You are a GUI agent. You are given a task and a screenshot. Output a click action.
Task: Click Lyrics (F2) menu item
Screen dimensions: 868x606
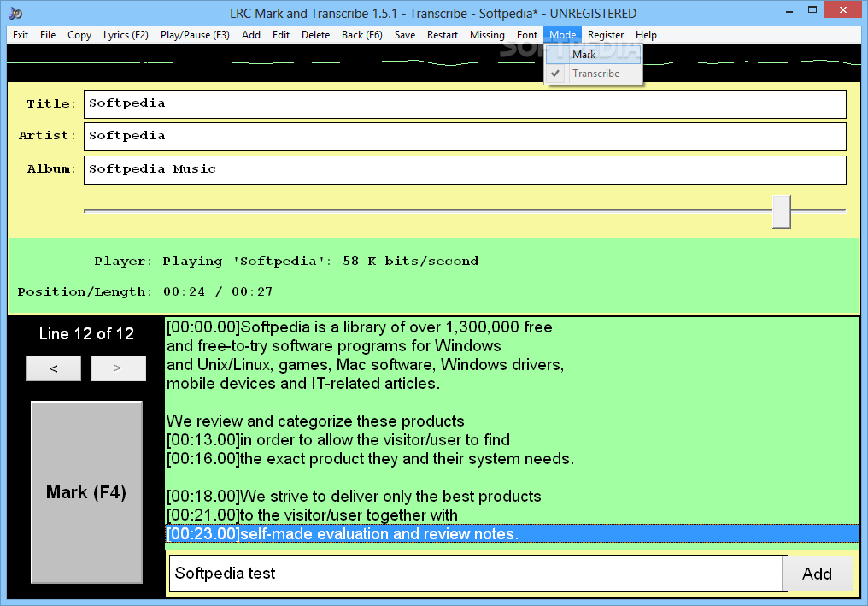click(x=126, y=35)
